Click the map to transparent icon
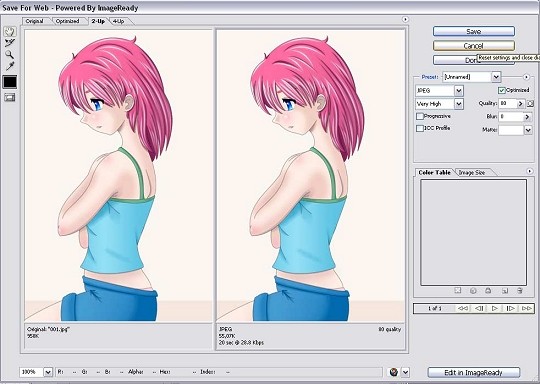The height and width of the screenshot is (384, 540). tap(457, 291)
